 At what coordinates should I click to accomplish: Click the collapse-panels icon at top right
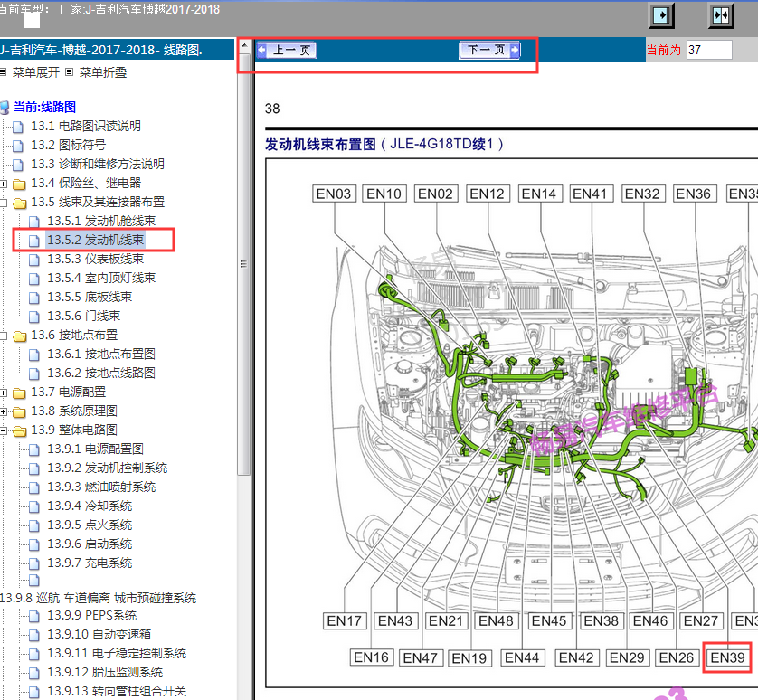pyautogui.click(x=721, y=15)
